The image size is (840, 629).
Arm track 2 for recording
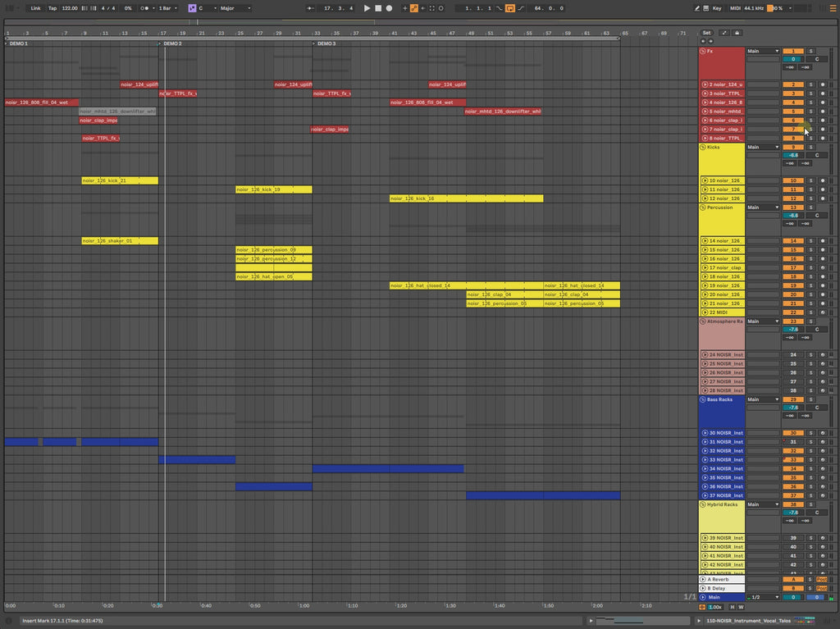click(823, 84)
